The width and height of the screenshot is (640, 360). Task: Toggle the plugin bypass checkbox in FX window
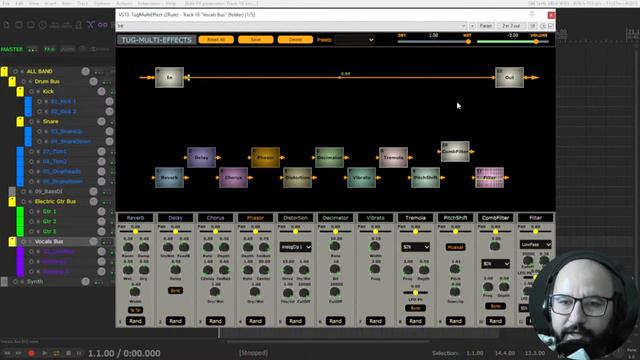(551, 26)
